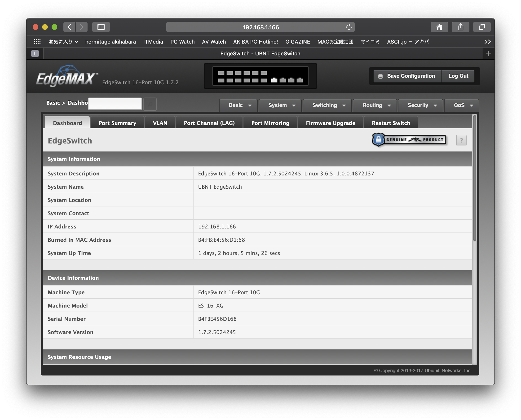521x420 pixels.
Task: Reload the page with the refresh icon
Action: (x=349, y=27)
